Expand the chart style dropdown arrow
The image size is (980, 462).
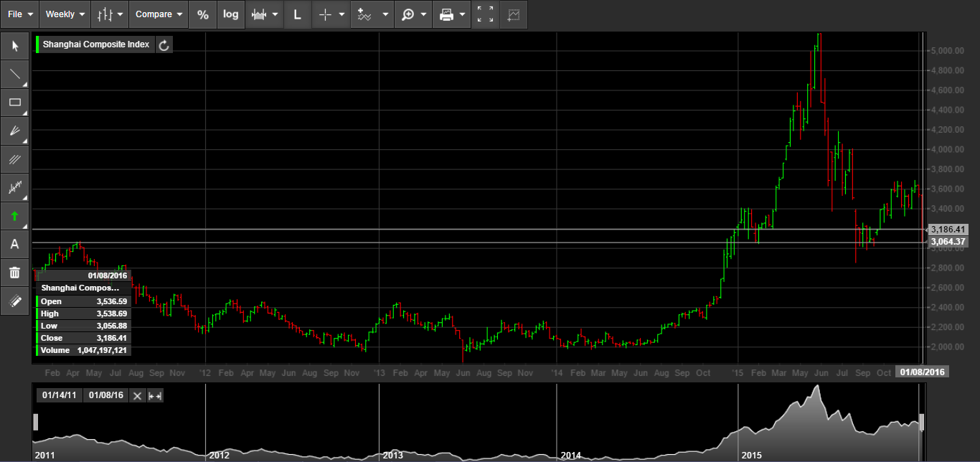[121, 14]
